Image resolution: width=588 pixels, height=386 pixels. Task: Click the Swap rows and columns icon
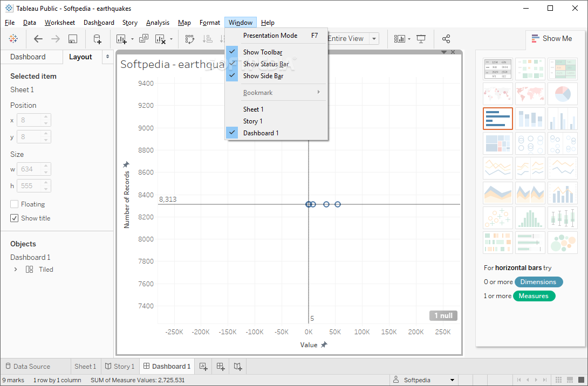pyautogui.click(x=190, y=39)
